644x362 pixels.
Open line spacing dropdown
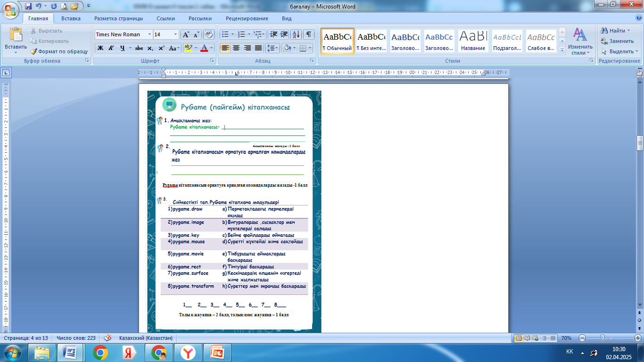pos(272,48)
